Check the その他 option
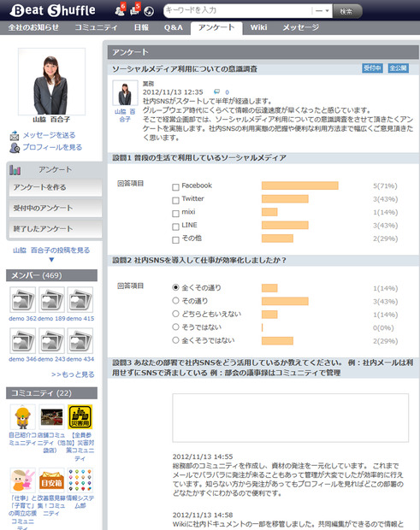The height and width of the screenshot is (530, 420). click(175, 239)
